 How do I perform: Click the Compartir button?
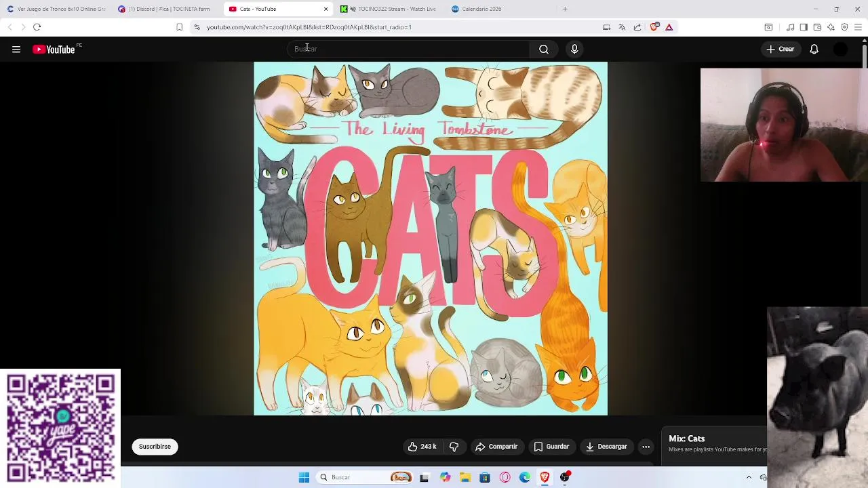(496, 447)
